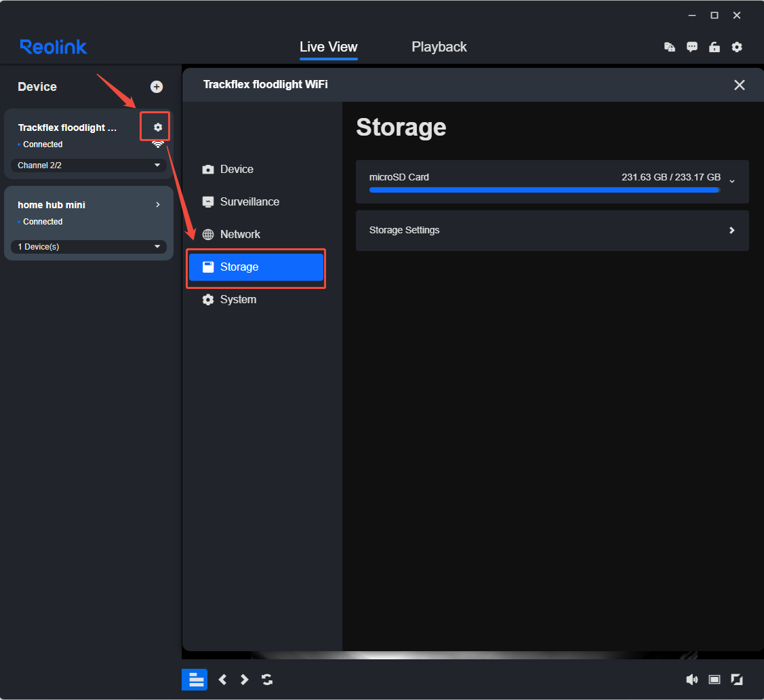Open the Surveillance settings section
Image resolution: width=764 pixels, height=700 pixels.
pyautogui.click(x=256, y=202)
